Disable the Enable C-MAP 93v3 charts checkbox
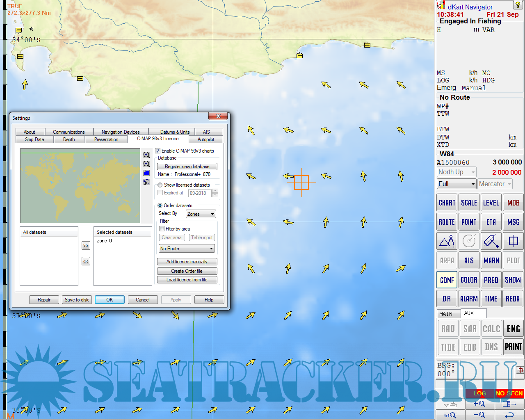Image resolution: width=525 pixels, height=420 pixels. click(158, 151)
